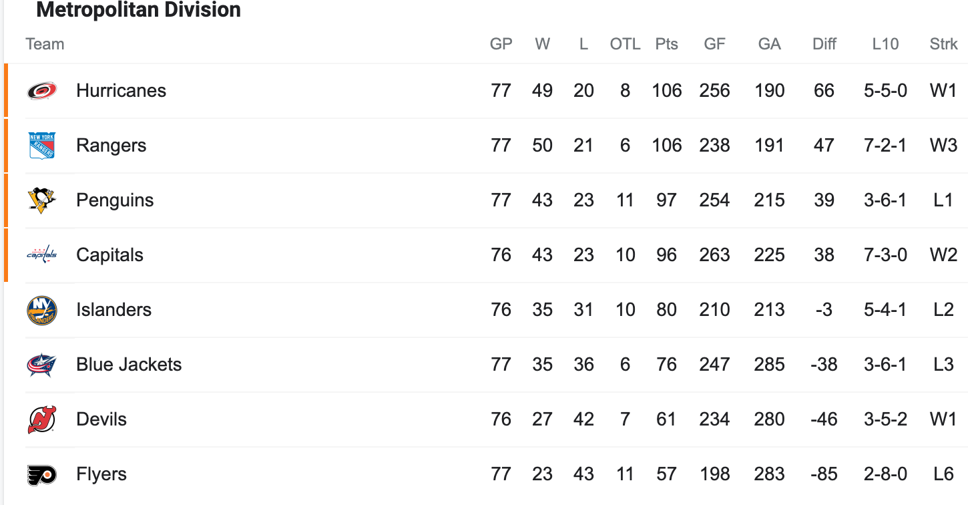Image resolution: width=980 pixels, height=505 pixels.
Task: Select the Penguins logo icon
Action: (42, 200)
